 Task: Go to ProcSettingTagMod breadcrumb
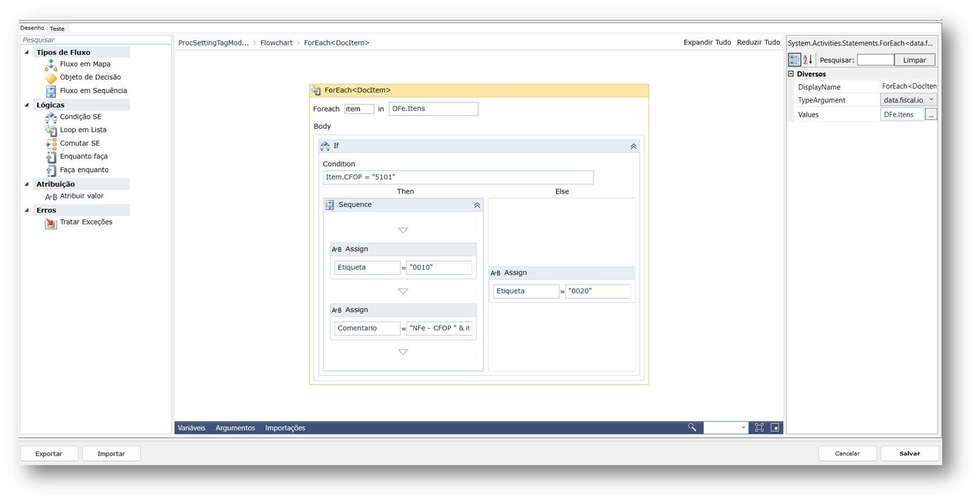[213, 43]
